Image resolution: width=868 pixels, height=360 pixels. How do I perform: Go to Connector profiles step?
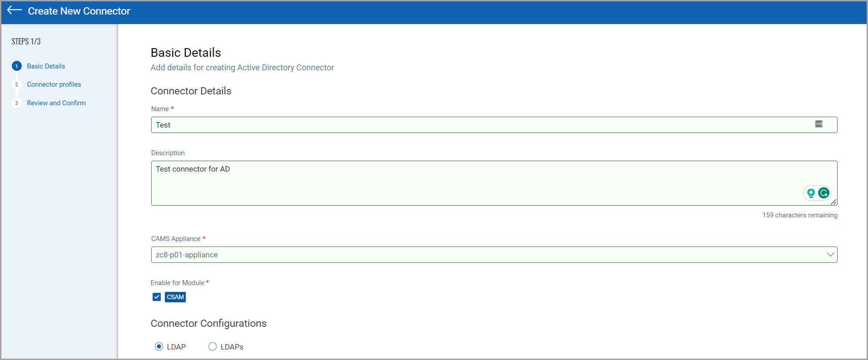[54, 84]
